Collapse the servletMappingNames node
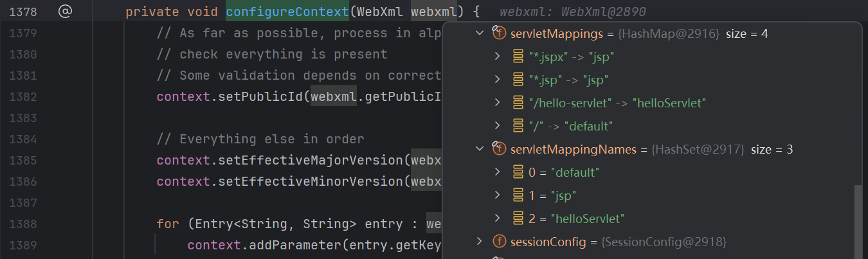 click(479, 149)
